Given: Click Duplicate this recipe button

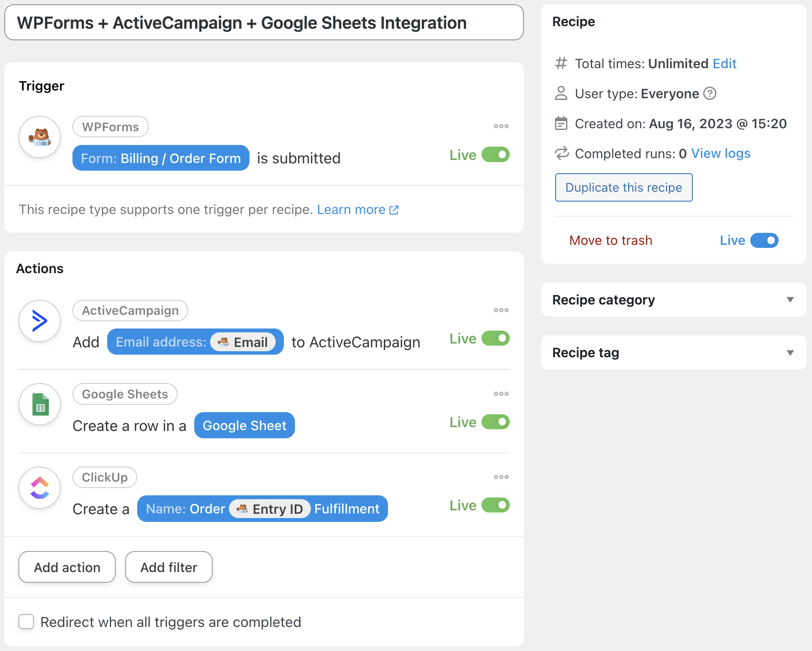Looking at the screenshot, I should pyautogui.click(x=624, y=187).
